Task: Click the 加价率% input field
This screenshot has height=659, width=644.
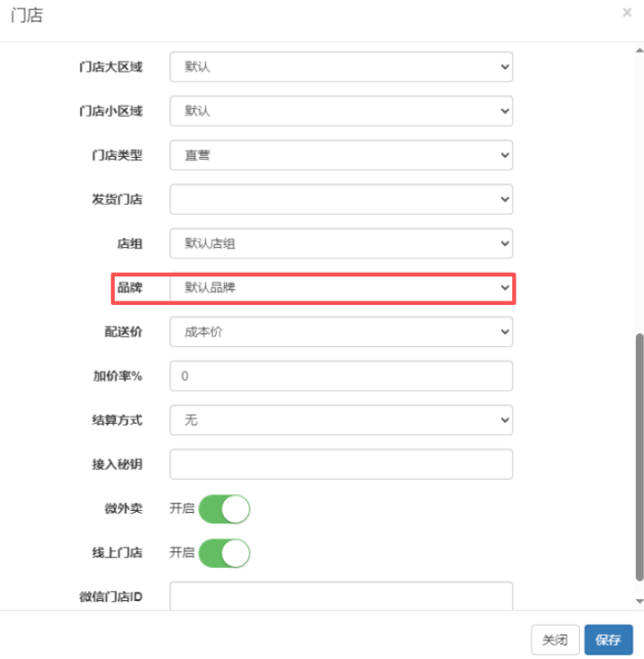Action: pos(341,376)
